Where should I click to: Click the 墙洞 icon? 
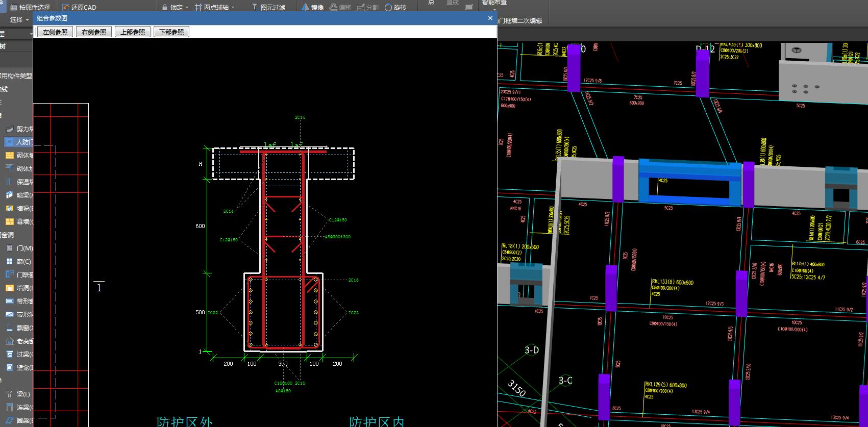(x=9, y=288)
